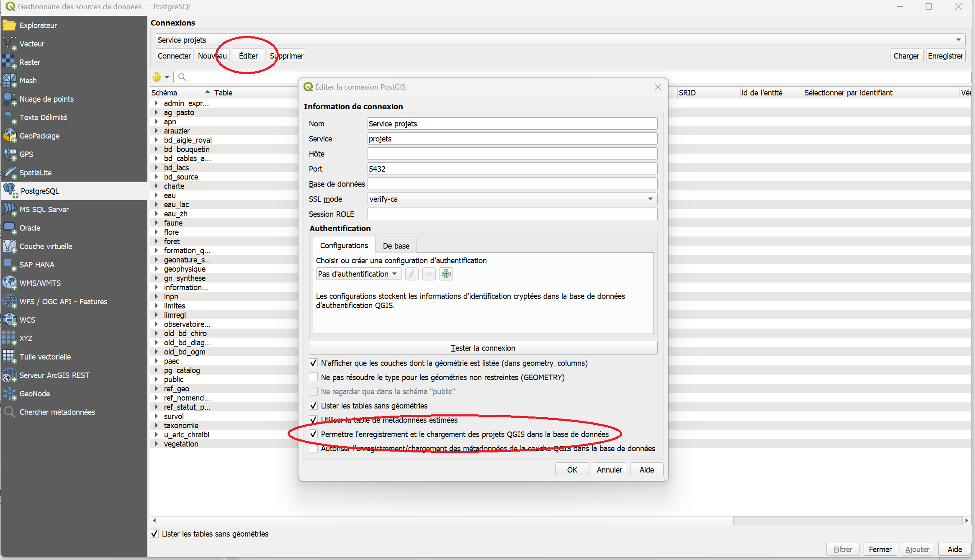Click the left arrow of horizontal scrollbar
975x560 pixels.
pos(154,520)
